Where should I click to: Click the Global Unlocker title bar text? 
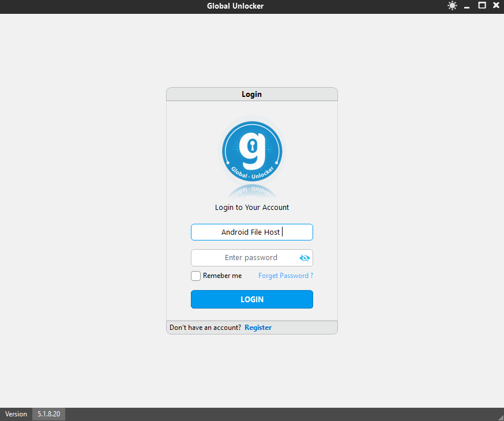point(235,6)
